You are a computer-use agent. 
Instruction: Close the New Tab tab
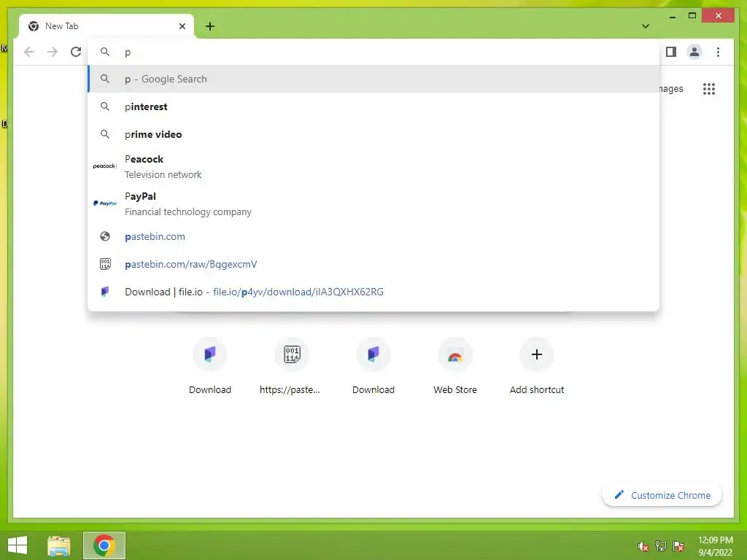click(x=182, y=26)
